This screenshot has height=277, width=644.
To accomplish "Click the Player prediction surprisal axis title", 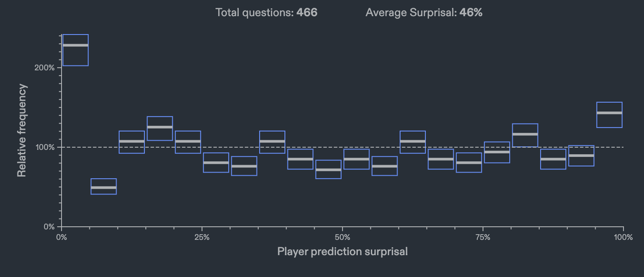I will (343, 252).
